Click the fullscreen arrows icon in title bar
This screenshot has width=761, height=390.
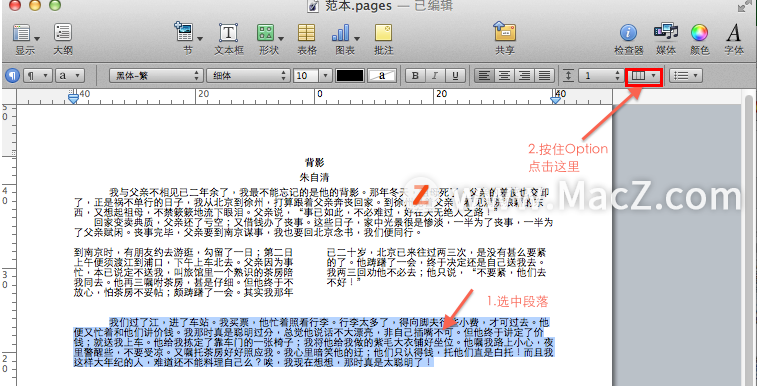point(744,6)
